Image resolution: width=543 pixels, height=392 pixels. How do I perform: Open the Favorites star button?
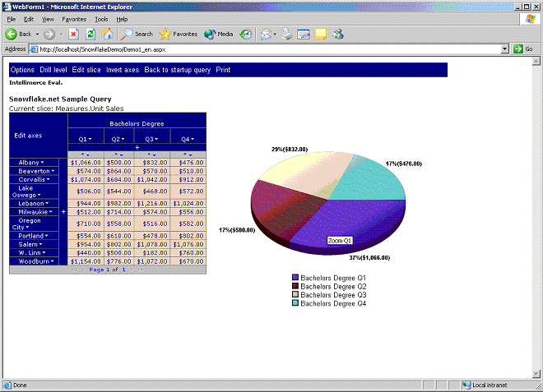pos(178,34)
